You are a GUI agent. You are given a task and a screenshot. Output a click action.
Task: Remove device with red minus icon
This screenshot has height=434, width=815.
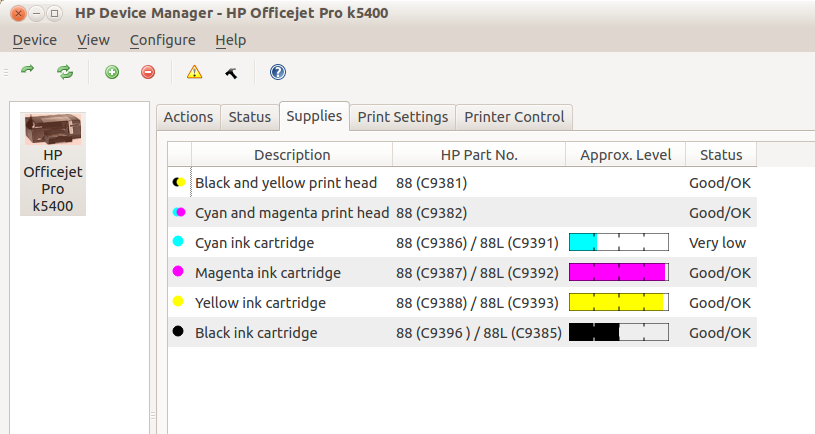(x=148, y=72)
